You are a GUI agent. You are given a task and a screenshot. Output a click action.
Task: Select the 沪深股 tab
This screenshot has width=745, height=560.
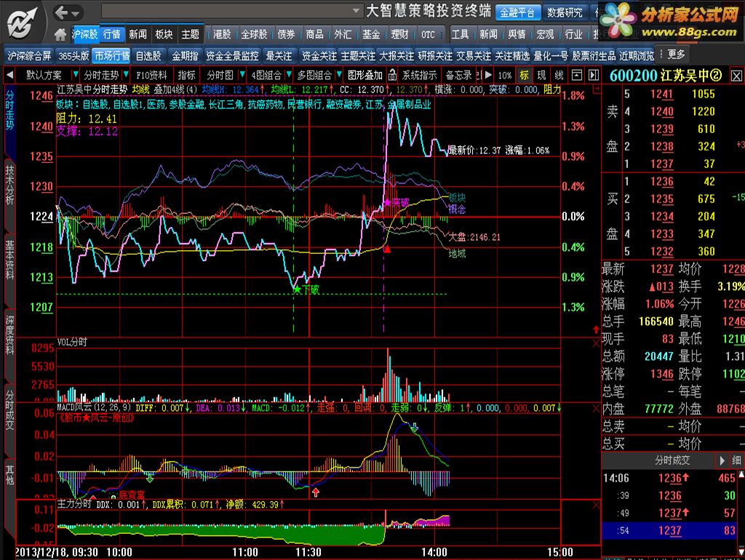(85, 34)
